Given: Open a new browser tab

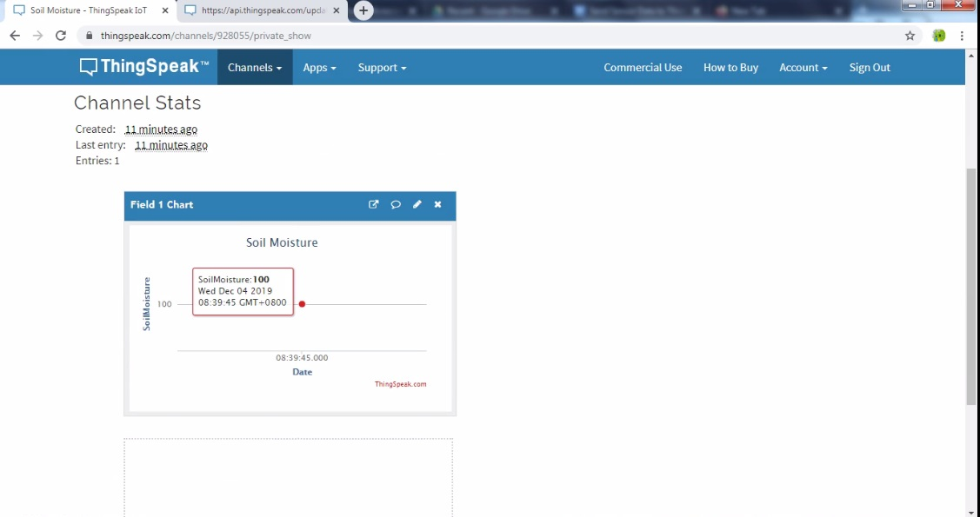Looking at the screenshot, I should tap(363, 10).
